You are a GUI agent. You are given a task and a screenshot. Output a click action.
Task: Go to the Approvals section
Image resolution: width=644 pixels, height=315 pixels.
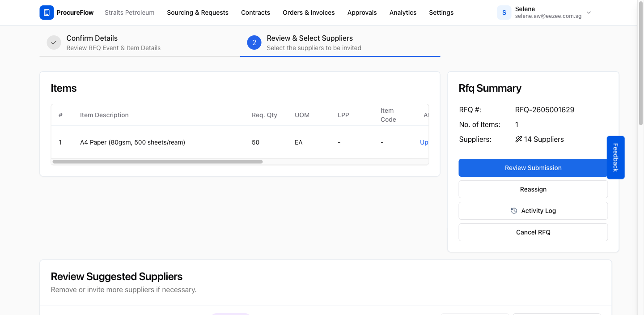pos(362,13)
